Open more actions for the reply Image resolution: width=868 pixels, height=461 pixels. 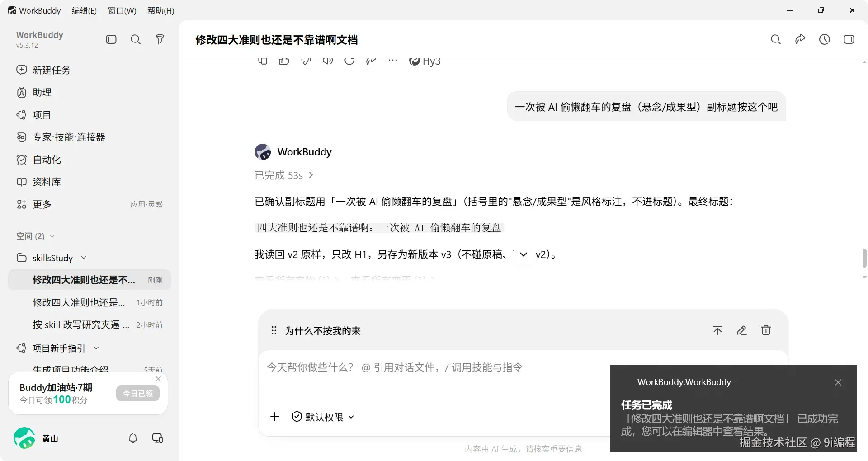click(393, 61)
